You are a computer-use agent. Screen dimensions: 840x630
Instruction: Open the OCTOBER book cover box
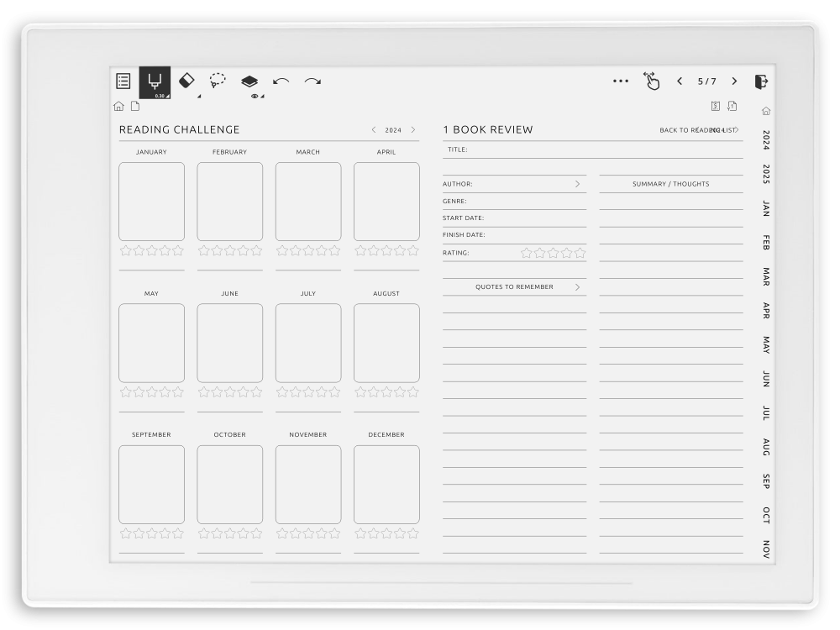pos(230,485)
